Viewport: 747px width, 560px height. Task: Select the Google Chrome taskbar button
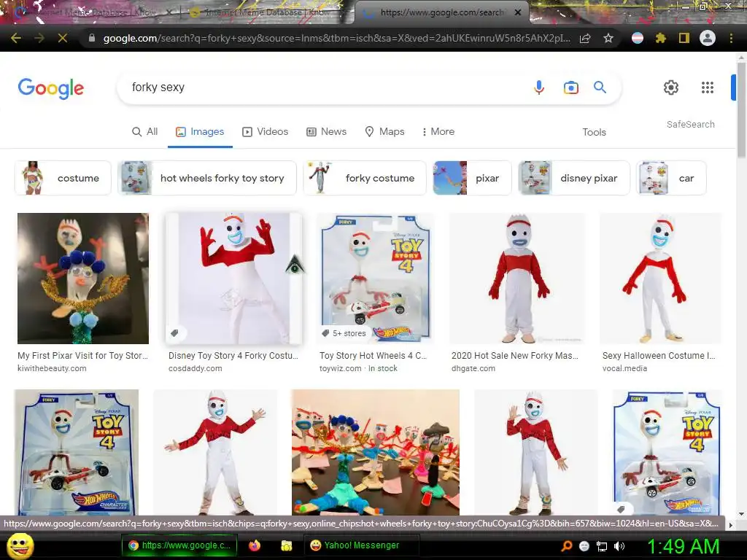[x=179, y=545]
